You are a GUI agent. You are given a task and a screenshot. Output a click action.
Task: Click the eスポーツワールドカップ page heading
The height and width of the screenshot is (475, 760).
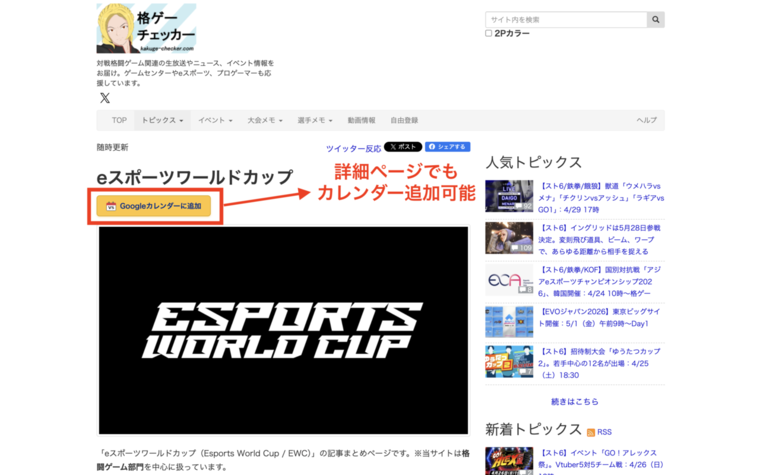(x=195, y=177)
